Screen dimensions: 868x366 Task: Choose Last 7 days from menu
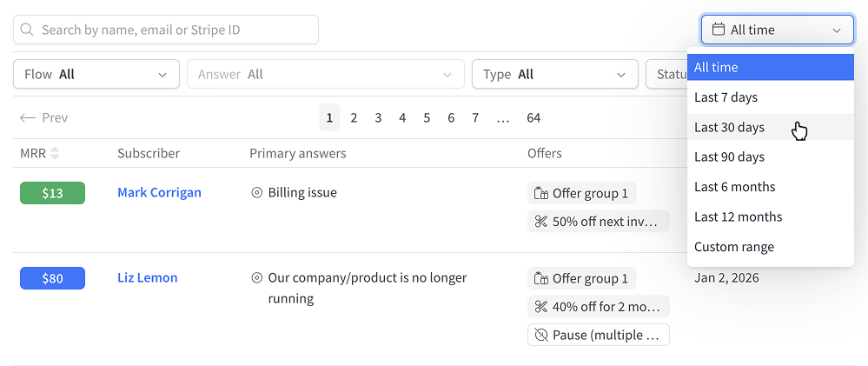coord(726,97)
